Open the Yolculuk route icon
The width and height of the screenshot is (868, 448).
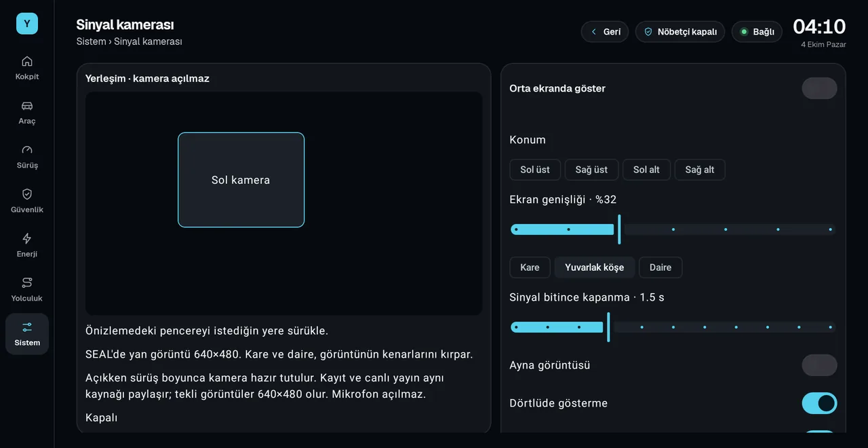click(x=27, y=282)
